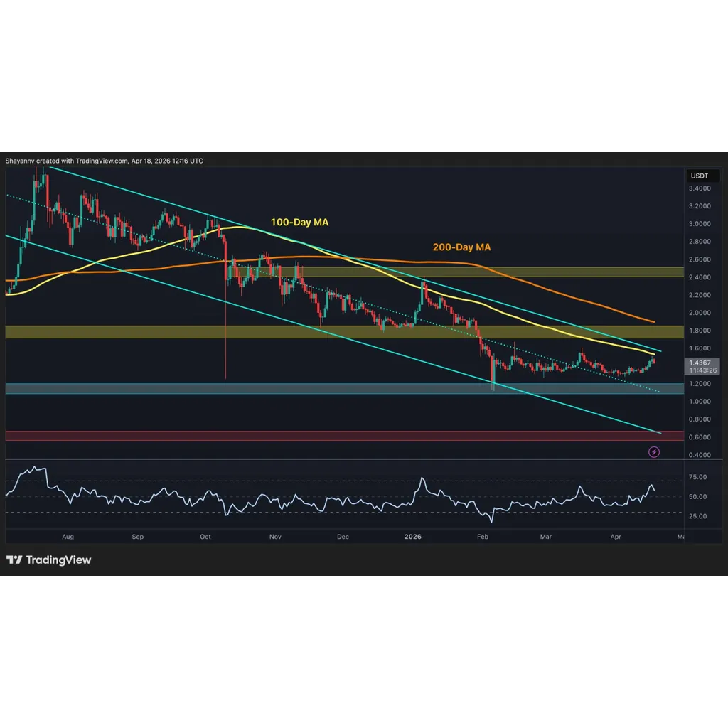Image resolution: width=728 pixels, height=728 pixels.
Task: Click the 0.4000 price axis label
Action: (700, 454)
